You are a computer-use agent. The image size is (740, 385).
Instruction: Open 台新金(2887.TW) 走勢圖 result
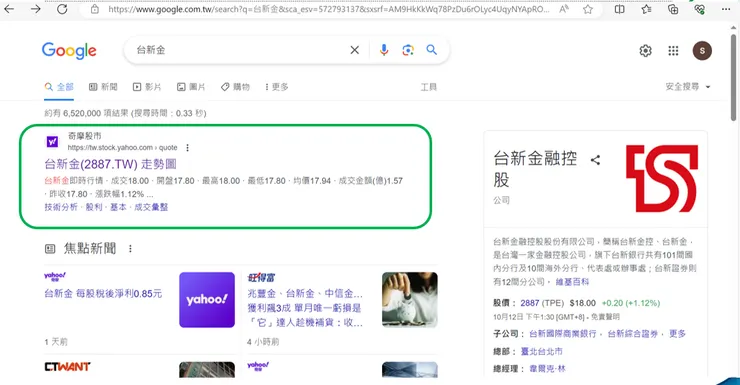click(110, 164)
